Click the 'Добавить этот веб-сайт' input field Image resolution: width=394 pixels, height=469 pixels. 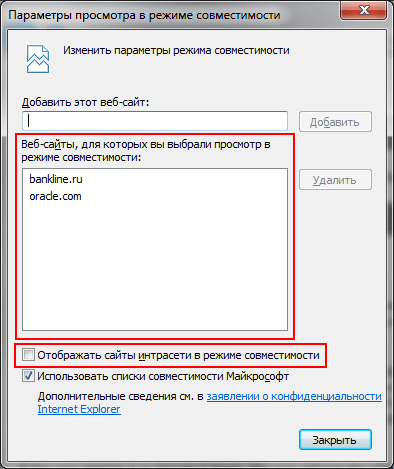coord(155,121)
